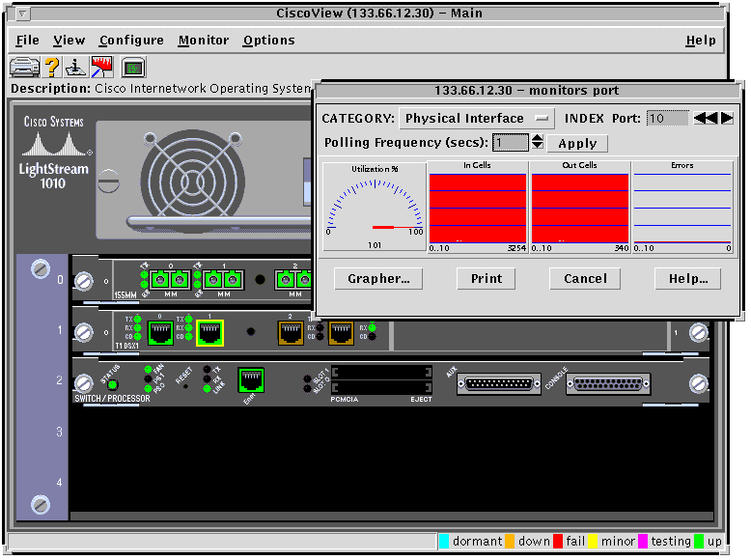Click the Port index field showing 10
Image resolution: width=751 pixels, height=560 pixels.
point(668,119)
